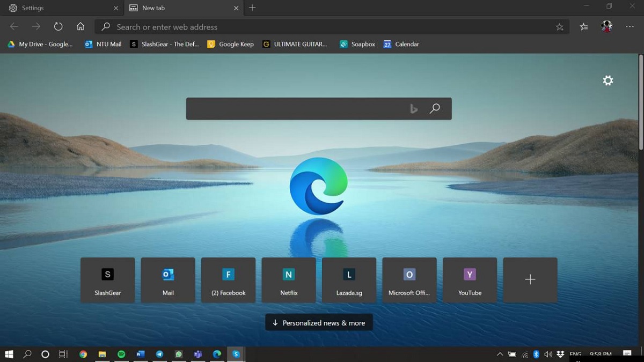The width and height of the screenshot is (644, 362).
Task: Focus the address bar search field
Action: (x=322, y=27)
